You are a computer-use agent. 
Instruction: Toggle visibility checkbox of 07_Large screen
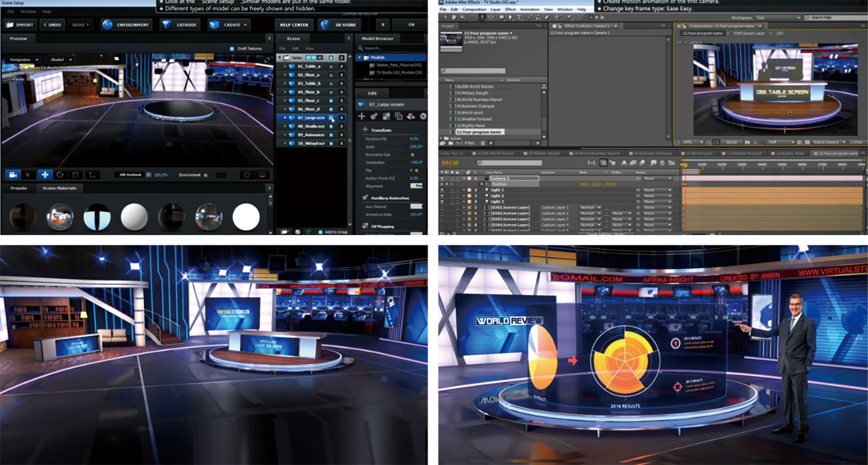[x=331, y=118]
